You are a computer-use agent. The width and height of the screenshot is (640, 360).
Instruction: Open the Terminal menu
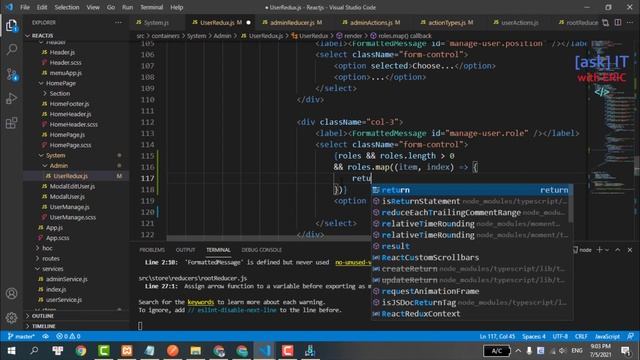click(x=151, y=7)
